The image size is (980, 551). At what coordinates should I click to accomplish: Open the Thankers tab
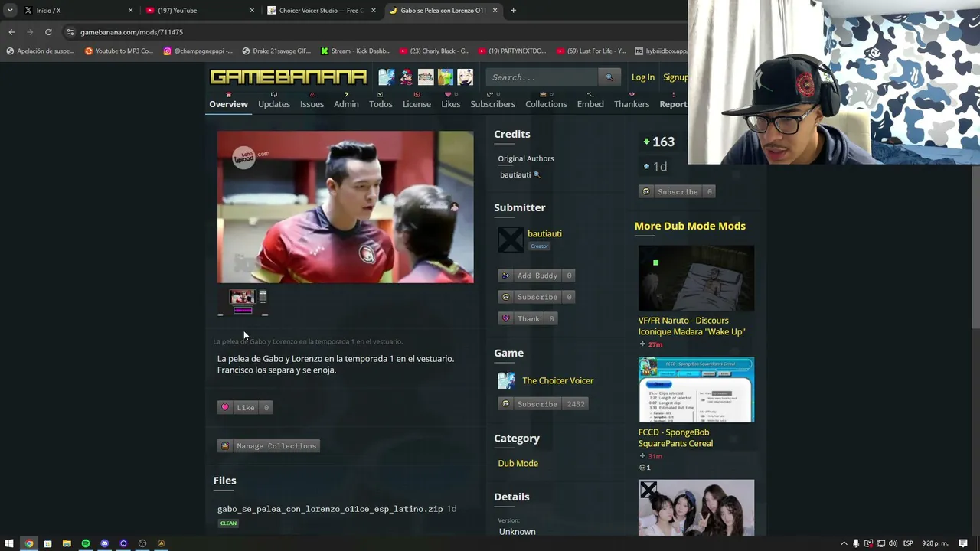coord(632,104)
